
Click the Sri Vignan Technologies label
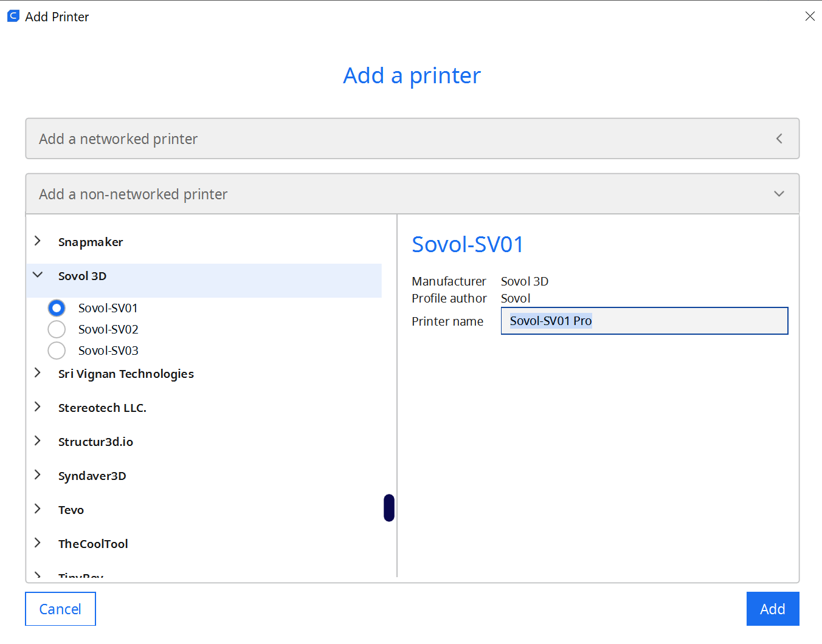pos(126,374)
